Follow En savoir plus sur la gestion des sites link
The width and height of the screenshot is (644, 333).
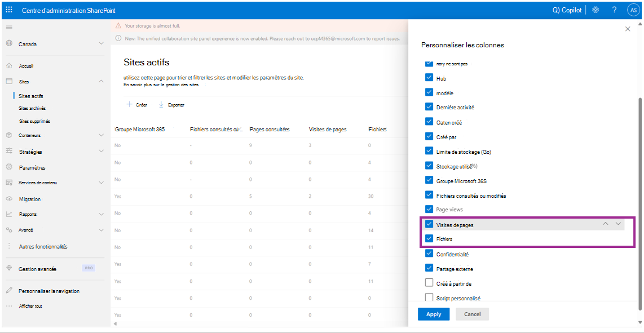[x=161, y=85]
